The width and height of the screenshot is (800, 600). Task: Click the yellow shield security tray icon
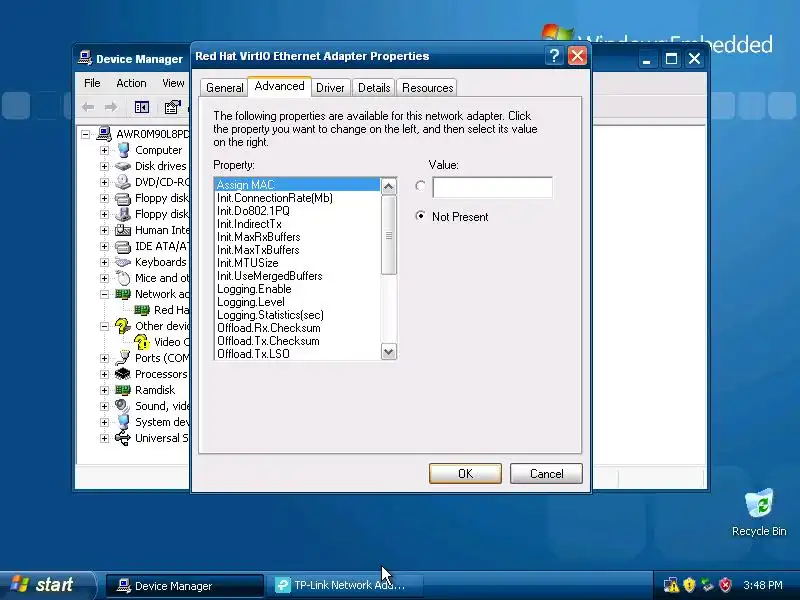coord(689,585)
